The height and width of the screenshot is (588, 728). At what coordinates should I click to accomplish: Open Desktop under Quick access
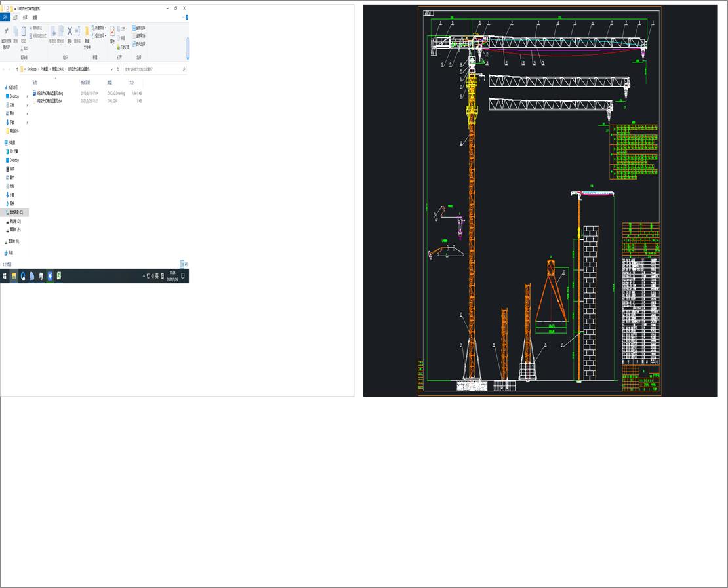click(12, 96)
